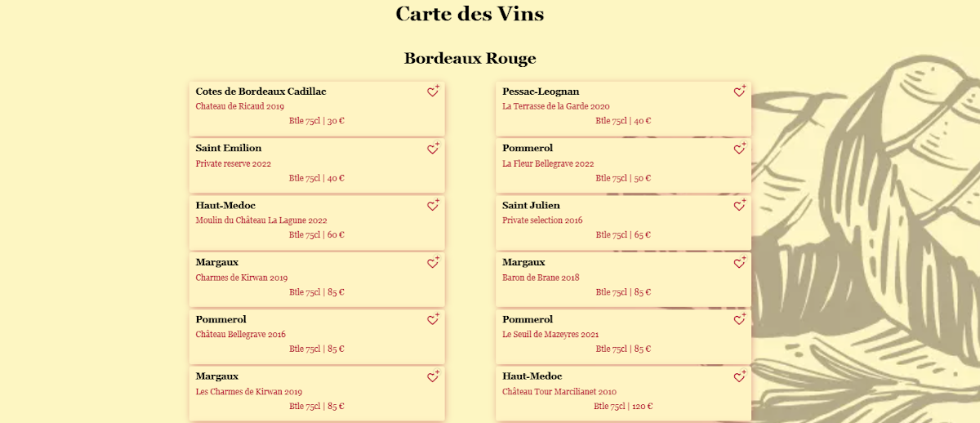Image resolution: width=980 pixels, height=423 pixels.
Task: Favorite Pommerol Château Bellegrave 2016
Action: [x=433, y=320]
